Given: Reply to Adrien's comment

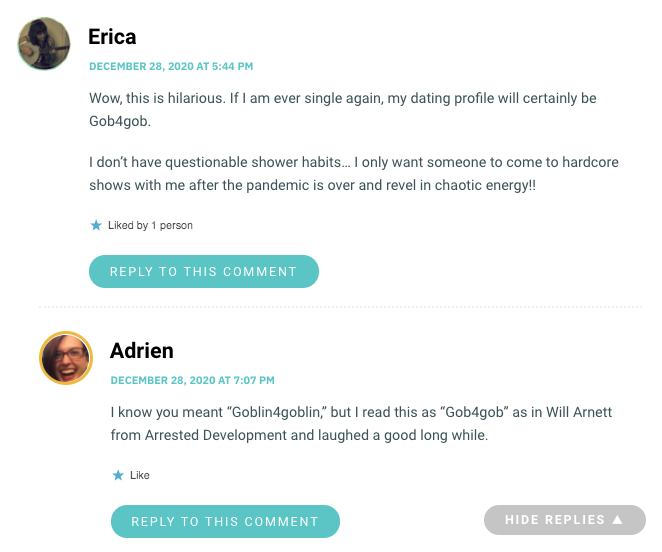Looking at the screenshot, I should (225, 521).
